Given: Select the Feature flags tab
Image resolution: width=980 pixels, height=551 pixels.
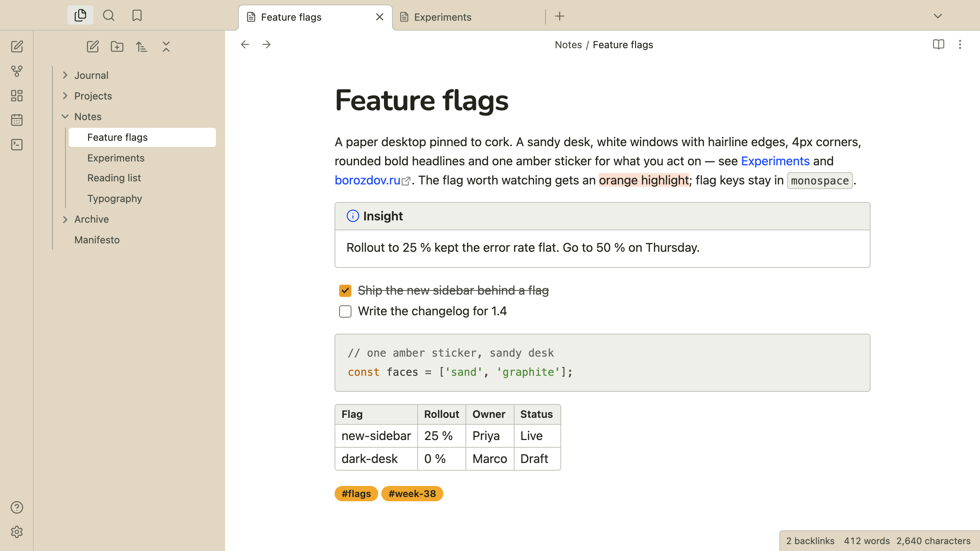Looking at the screenshot, I should coord(315,17).
